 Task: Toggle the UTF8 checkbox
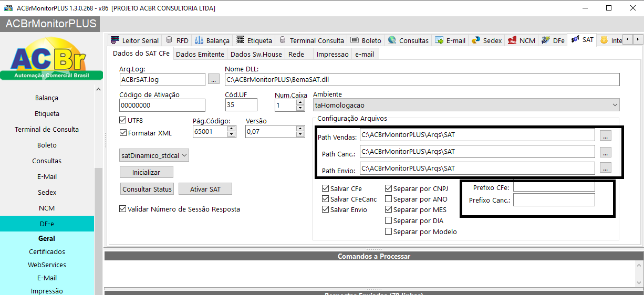pyautogui.click(x=123, y=121)
